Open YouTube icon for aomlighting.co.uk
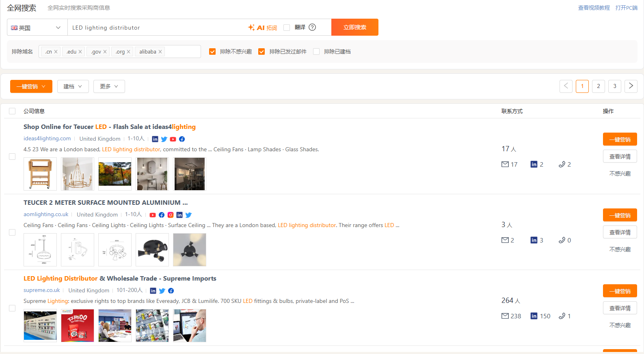The height and width of the screenshot is (354, 644). (x=153, y=215)
